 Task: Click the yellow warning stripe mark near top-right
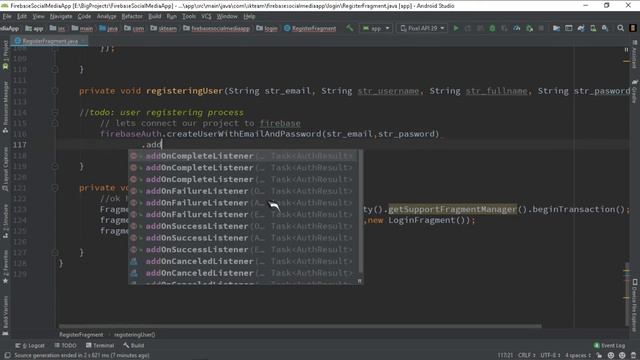(626, 61)
